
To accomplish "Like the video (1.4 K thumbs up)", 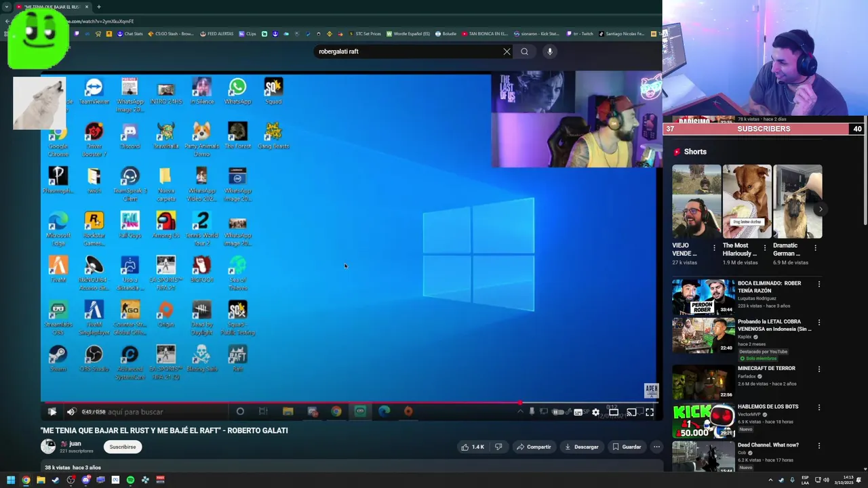I will 473,447.
